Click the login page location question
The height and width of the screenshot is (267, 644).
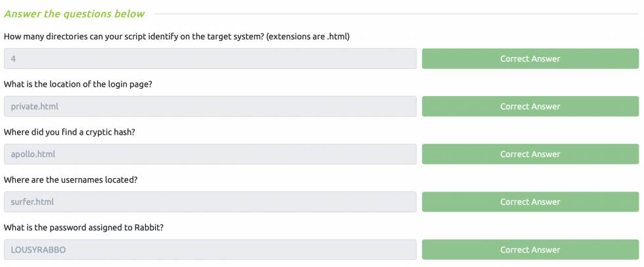click(78, 84)
